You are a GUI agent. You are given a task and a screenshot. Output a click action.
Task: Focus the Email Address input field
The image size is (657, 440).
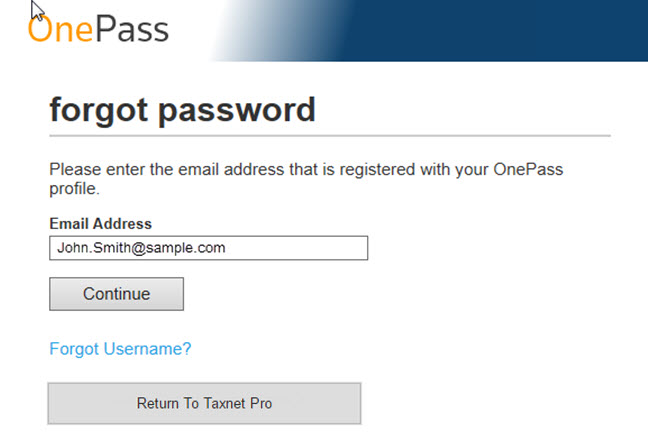[x=209, y=248]
